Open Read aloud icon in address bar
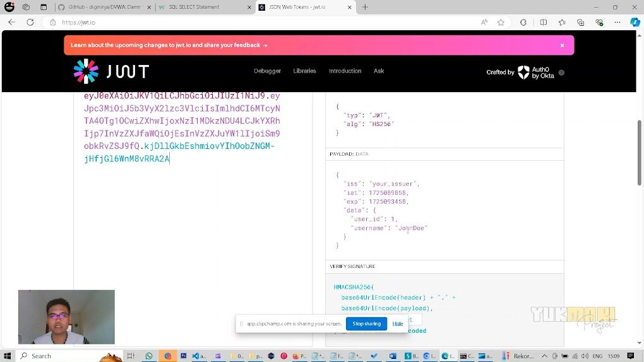The image size is (644, 362). pyautogui.click(x=484, y=22)
